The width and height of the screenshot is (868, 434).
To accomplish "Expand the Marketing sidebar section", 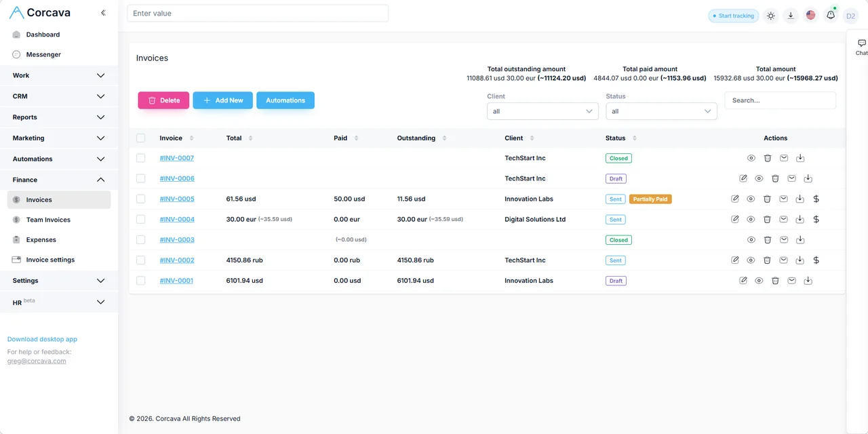I will [59, 138].
